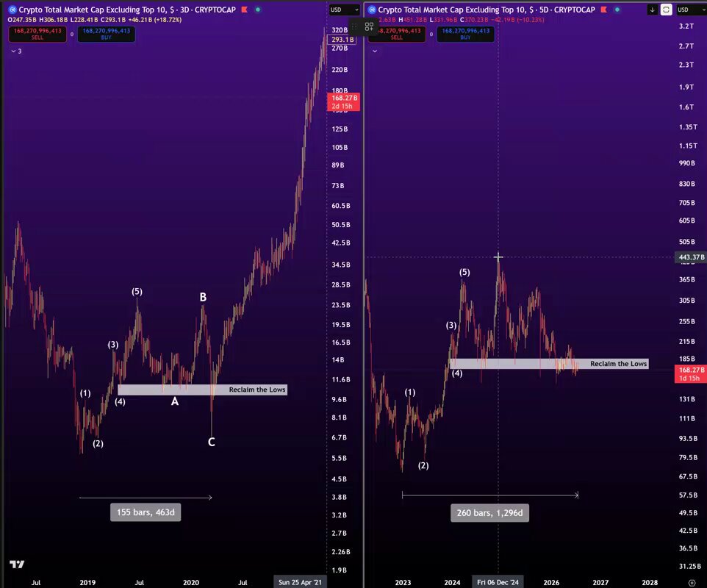Click the 'Reclaim the Lows' zone on the right chart
Image resolution: width=707 pixels, height=588 pixels.
549,363
